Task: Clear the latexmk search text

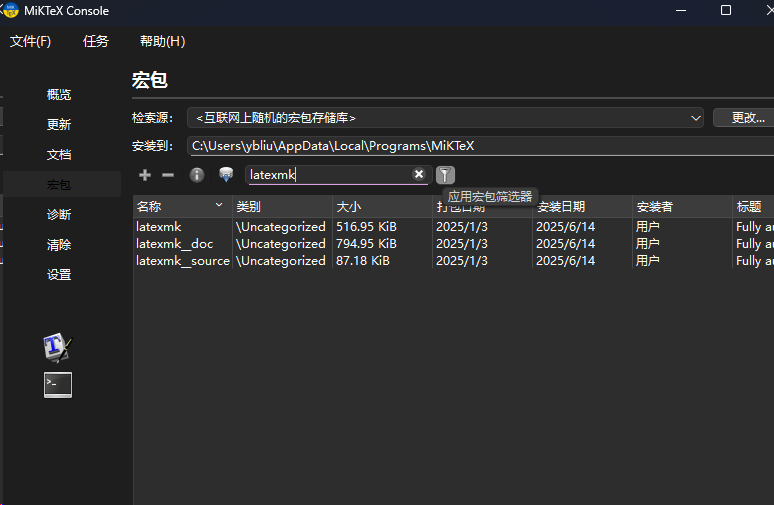Action: [419, 174]
